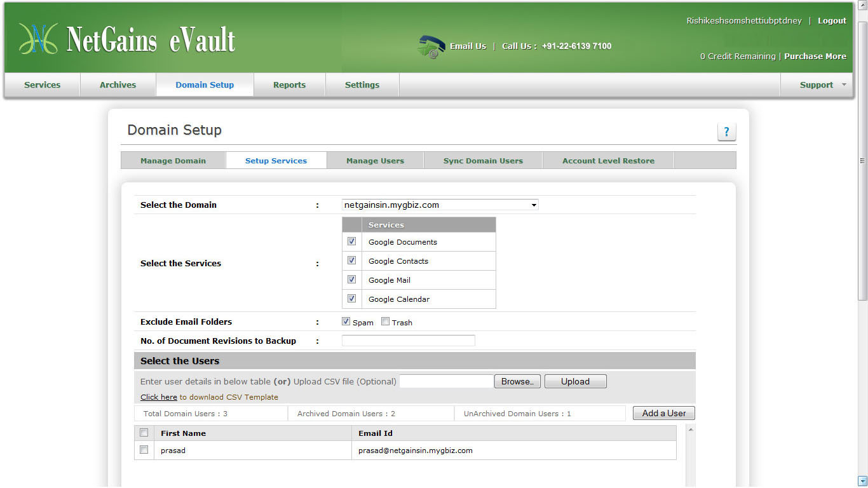Select the Domain Setup menu
This screenshot has width=868, height=488.
tap(205, 85)
